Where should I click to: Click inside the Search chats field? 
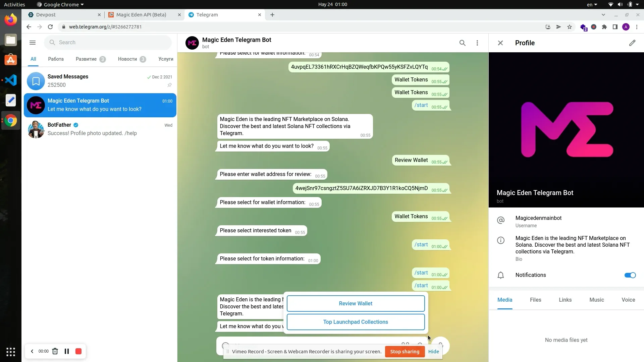pos(107,42)
